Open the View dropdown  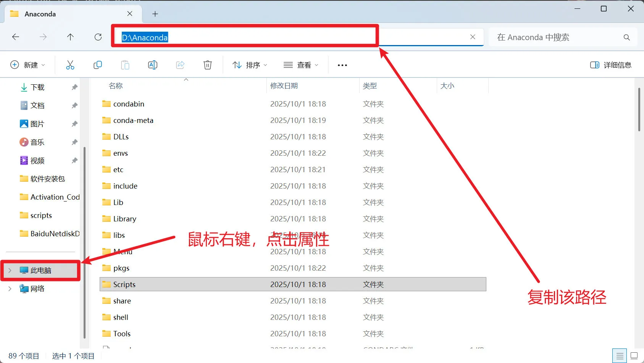(x=301, y=65)
